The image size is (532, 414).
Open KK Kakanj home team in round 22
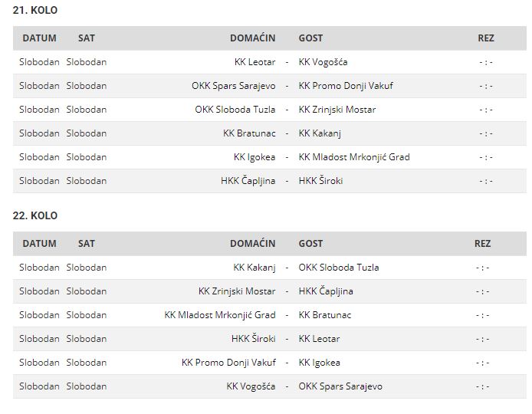tap(255, 268)
